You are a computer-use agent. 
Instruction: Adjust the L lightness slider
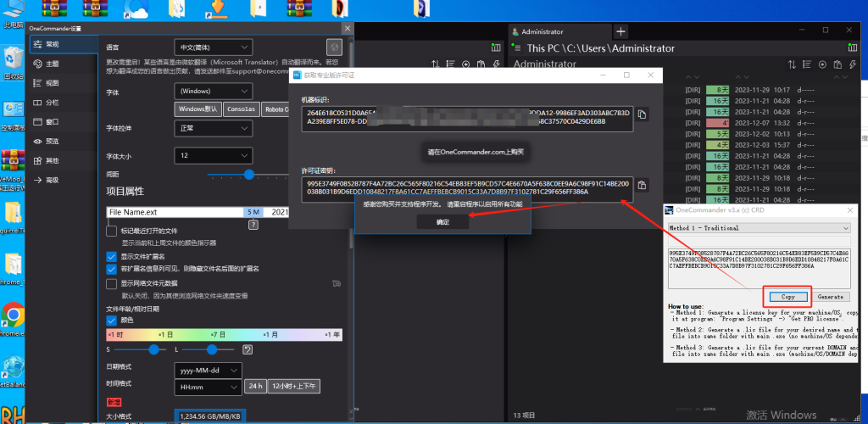click(x=209, y=349)
